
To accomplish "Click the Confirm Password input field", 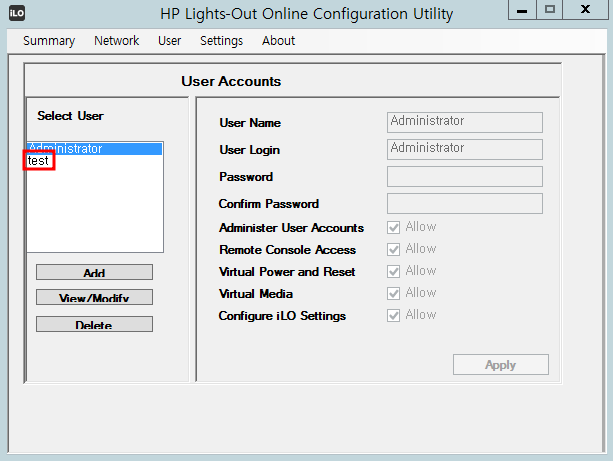I will point(465,203).
